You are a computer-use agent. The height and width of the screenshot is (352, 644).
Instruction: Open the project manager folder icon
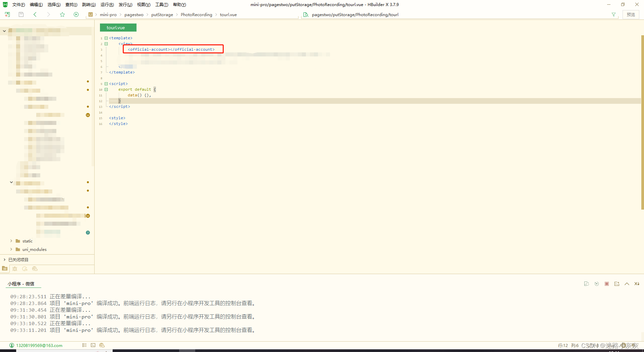[5, 269]
